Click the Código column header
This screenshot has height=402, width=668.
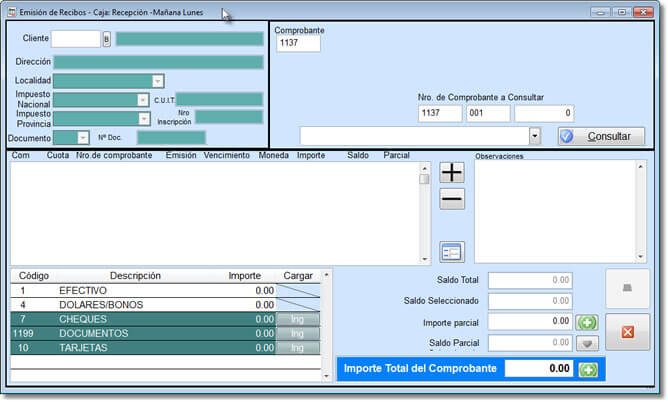point(34,276)
